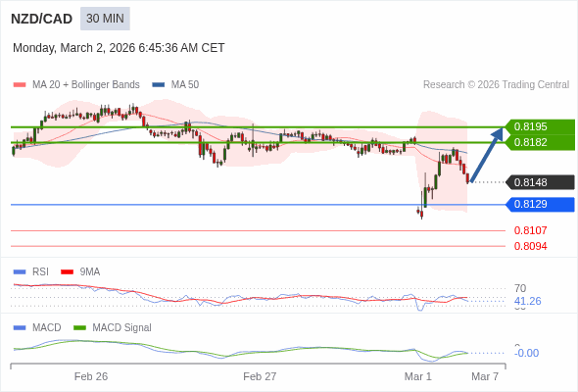This screenshot has height=392, width=578.
Task: Click the 0.8195 resistance price tag
Action: pos(540,126)
